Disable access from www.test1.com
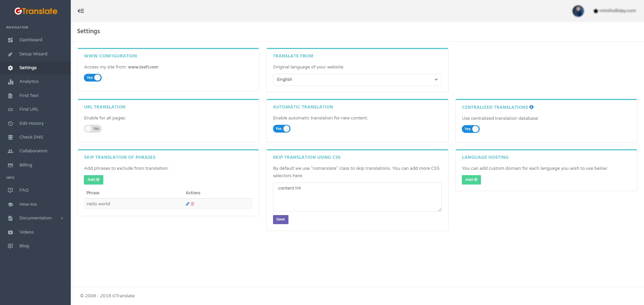Viewport: 644px width, 305px height. [x=93, y=78]
